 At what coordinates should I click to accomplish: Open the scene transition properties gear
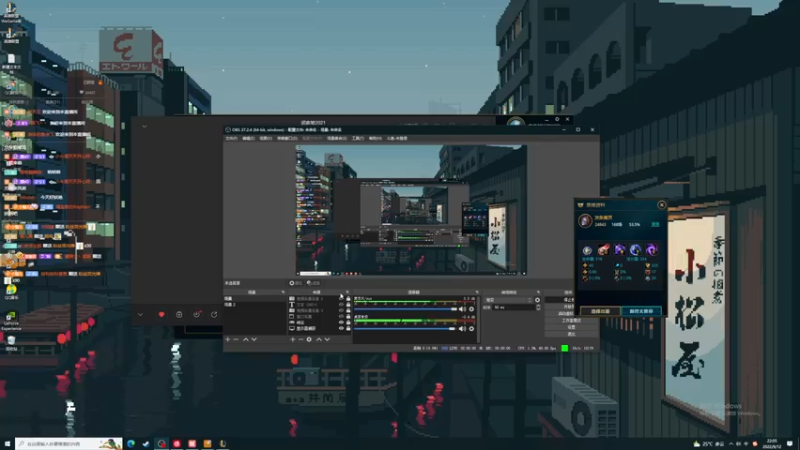537,300
